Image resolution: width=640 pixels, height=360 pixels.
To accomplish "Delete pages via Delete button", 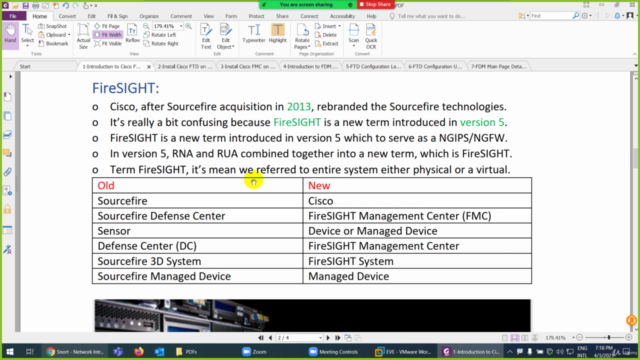I will [x=326, y=35].
